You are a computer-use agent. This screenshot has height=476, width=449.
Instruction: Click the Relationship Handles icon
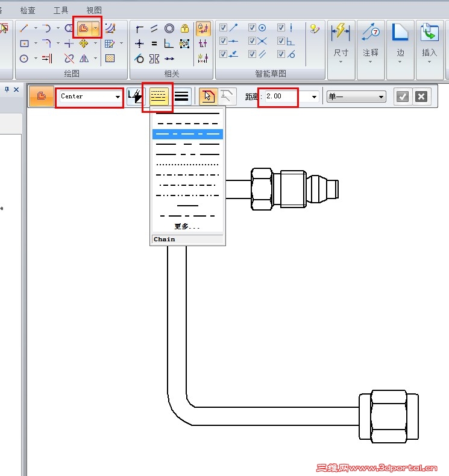coord(203,43)
